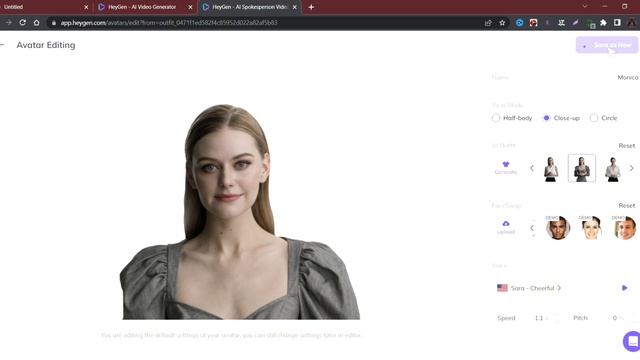The height and width of the screenshot is (360, 640).
Task: Click the Save as New button
Action: pos(607,45)
